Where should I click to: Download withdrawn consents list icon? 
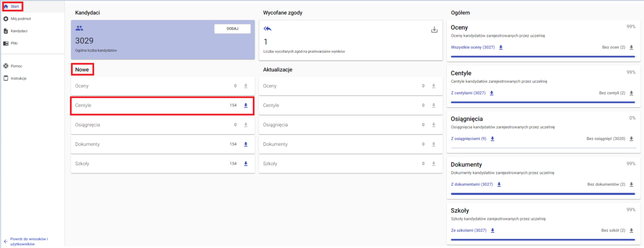pos(435,30)
